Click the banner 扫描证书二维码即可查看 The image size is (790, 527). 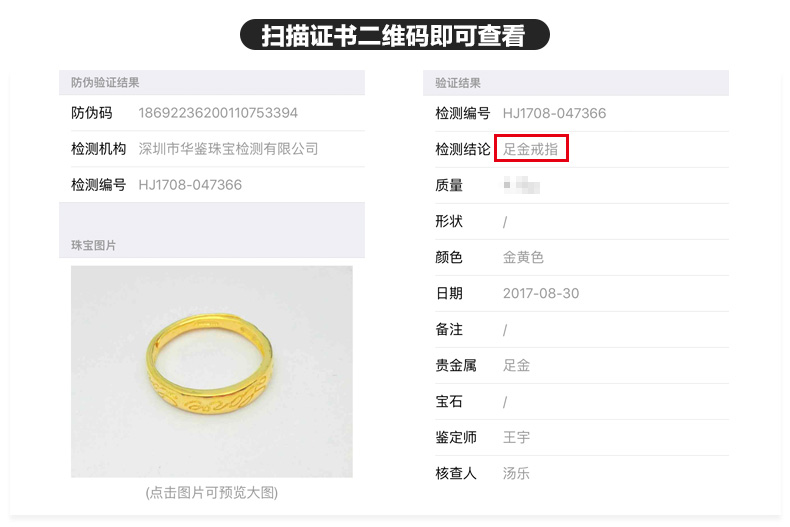394,35
